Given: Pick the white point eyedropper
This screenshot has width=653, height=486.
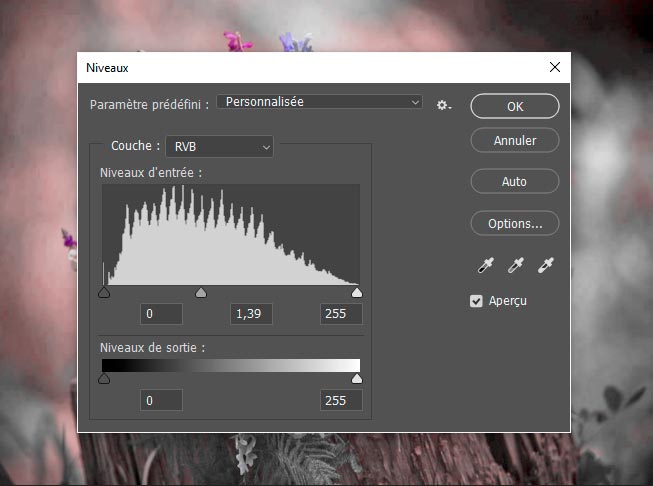Looking at the screenshot, I should click(x=546, y=265).
